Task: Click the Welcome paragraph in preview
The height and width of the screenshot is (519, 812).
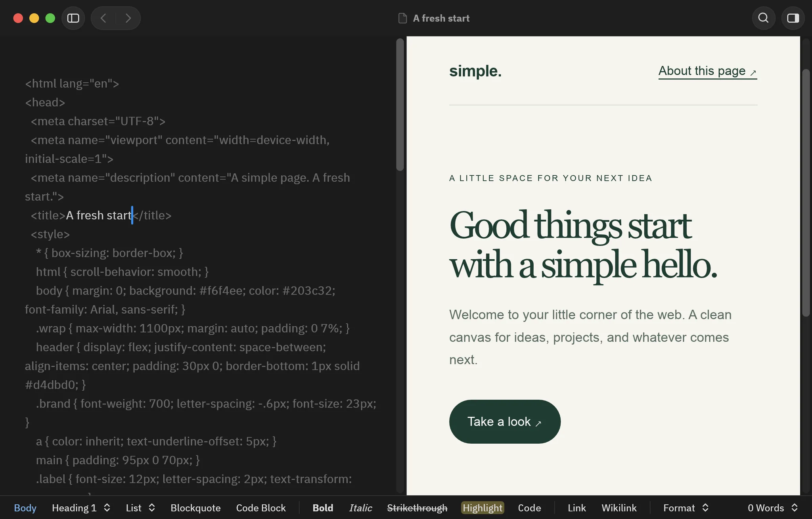Action: (590, 337)
